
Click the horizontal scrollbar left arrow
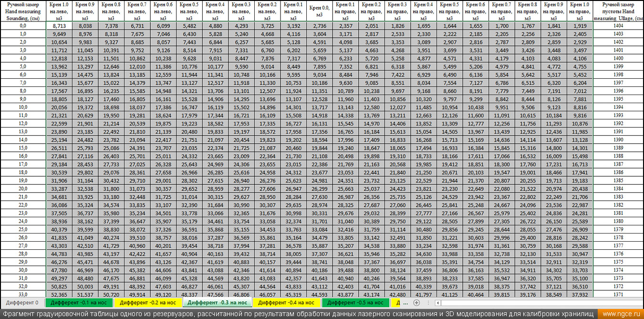438,303
